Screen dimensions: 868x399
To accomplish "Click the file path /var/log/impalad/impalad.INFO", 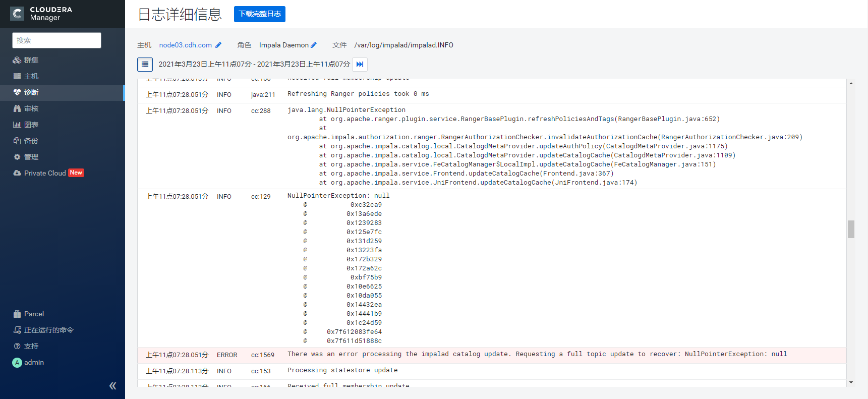I will 403,45.
